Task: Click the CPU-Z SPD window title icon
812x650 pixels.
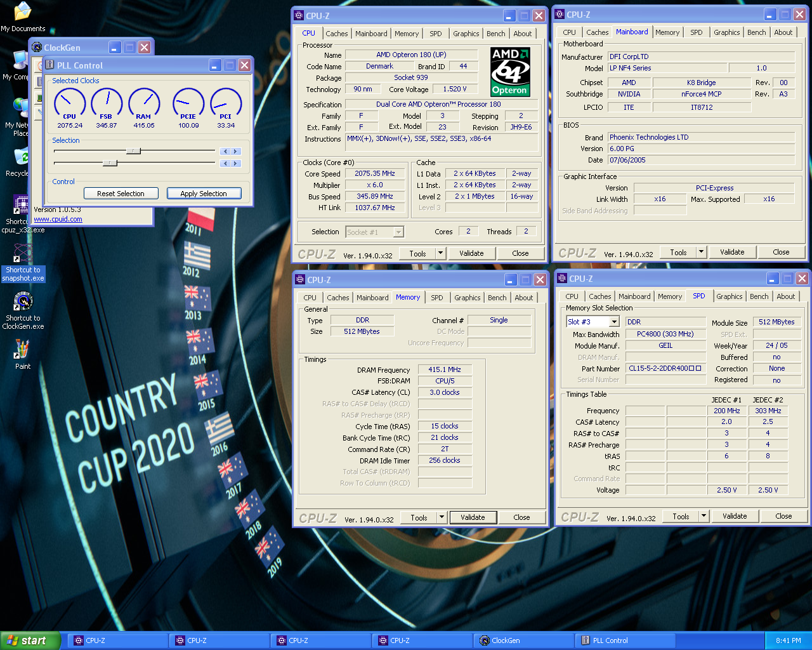Action: pyautogui.click(x=561, y=278)
